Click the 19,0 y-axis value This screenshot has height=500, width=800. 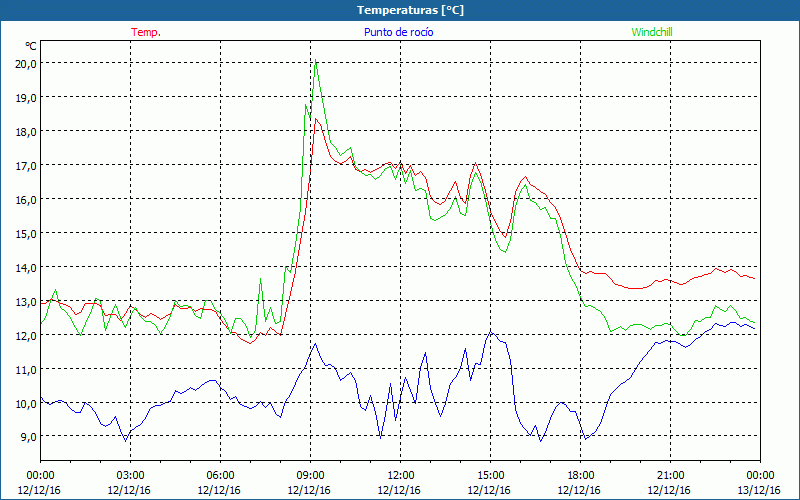26,97
